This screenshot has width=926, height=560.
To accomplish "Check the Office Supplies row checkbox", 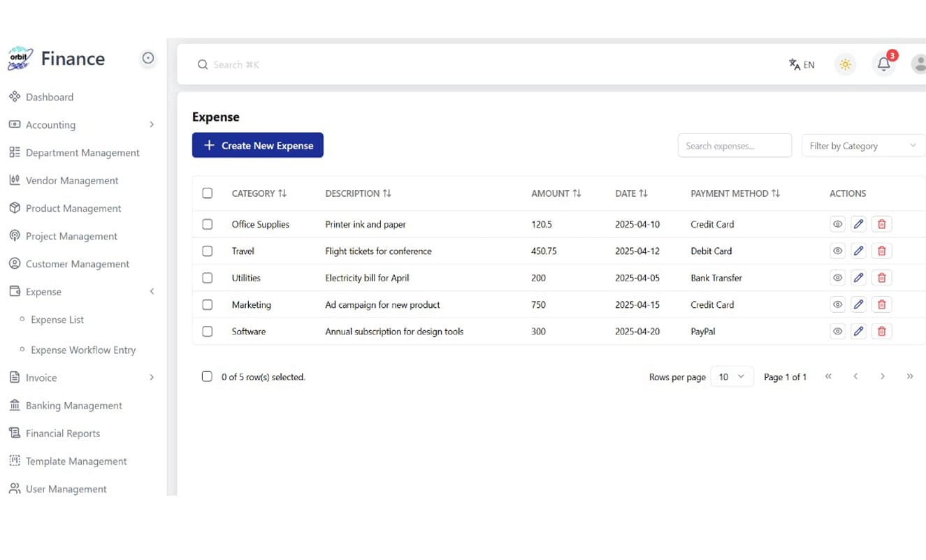I will (207, 224).
